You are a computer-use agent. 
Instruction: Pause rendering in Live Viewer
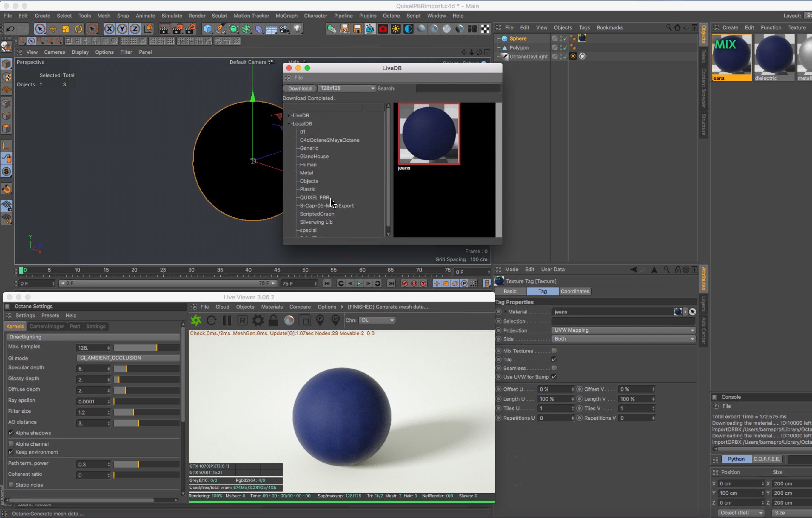(x=227, y=321)
